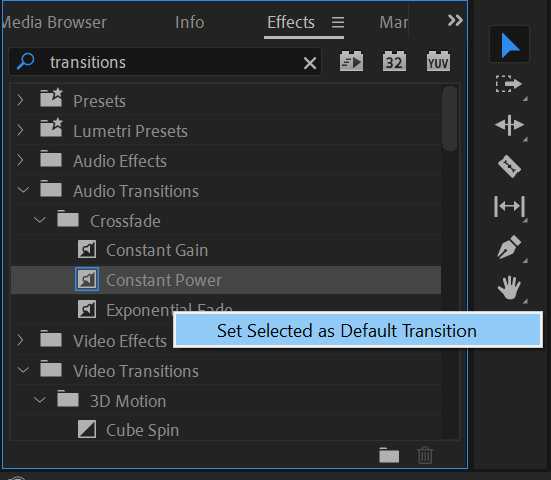Select the Razor tool
551x480 pixels.
[509, 166]
